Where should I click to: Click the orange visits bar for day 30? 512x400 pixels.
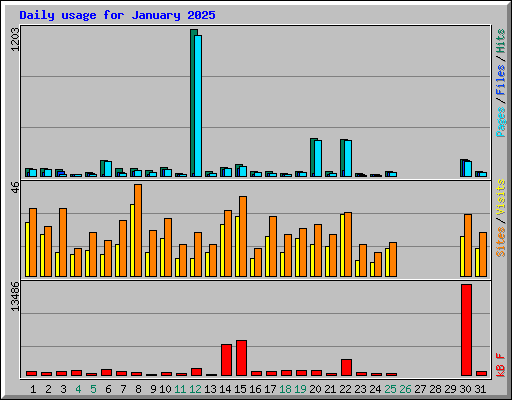point(468,245)
